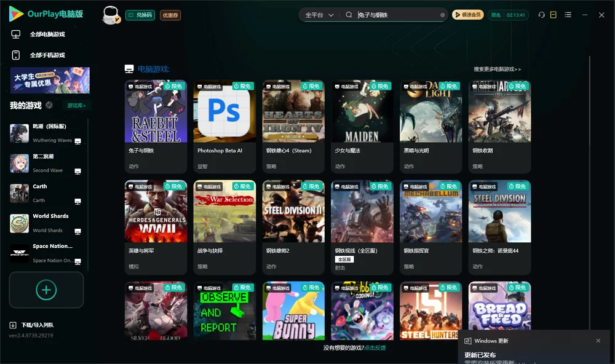Dismiss the Windows 更新 notification
The image size is (615, 364).
[x=598, y=341]
